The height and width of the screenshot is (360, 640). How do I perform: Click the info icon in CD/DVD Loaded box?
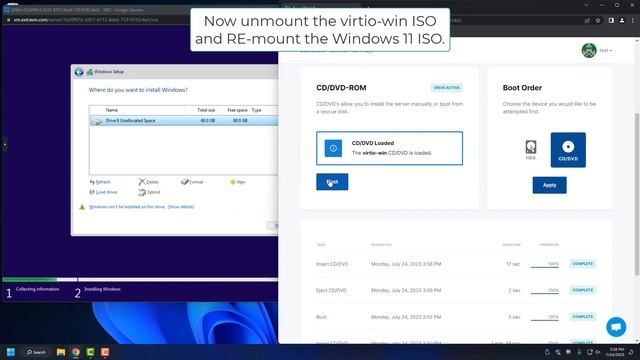333,148
